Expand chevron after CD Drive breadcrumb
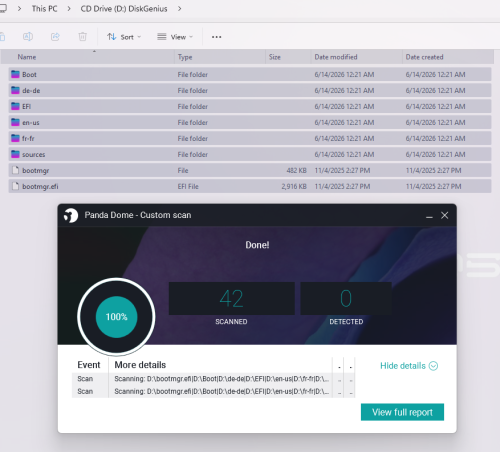Screen dimensions: 500x452 (x=180, y=9)
